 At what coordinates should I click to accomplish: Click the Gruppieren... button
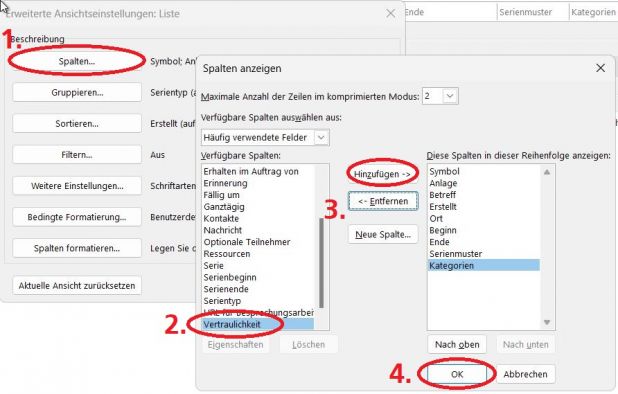tap(77, 93)
